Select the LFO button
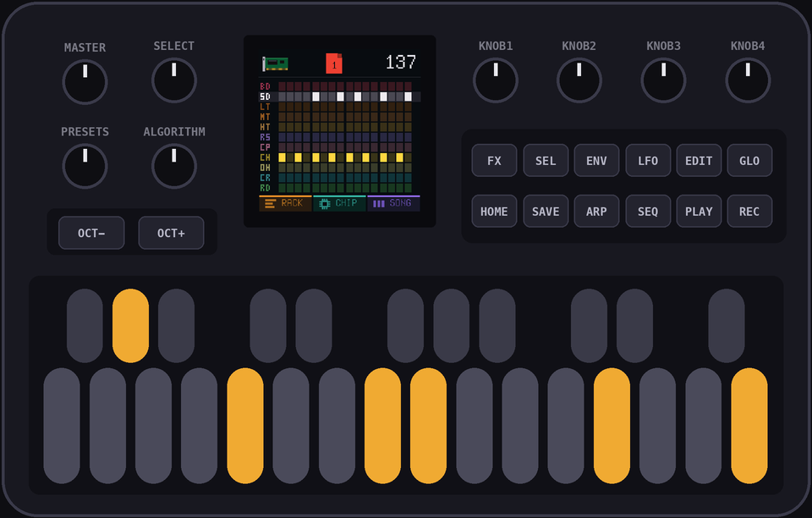 (648, 161)
